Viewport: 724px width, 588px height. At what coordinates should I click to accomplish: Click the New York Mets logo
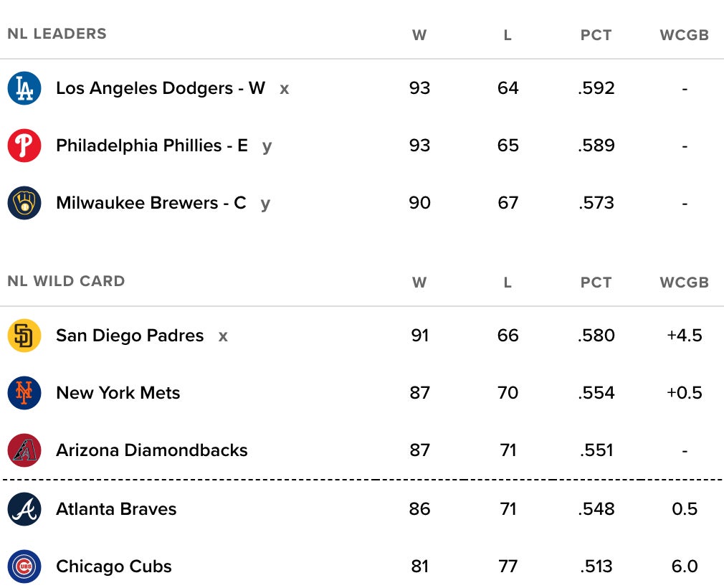point(24,393)
